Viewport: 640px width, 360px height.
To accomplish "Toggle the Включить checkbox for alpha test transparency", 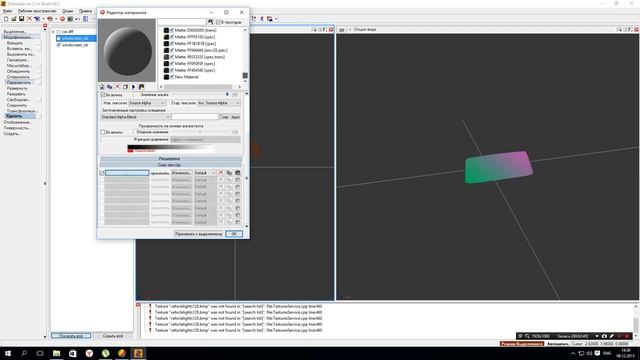I will point(103,132).
